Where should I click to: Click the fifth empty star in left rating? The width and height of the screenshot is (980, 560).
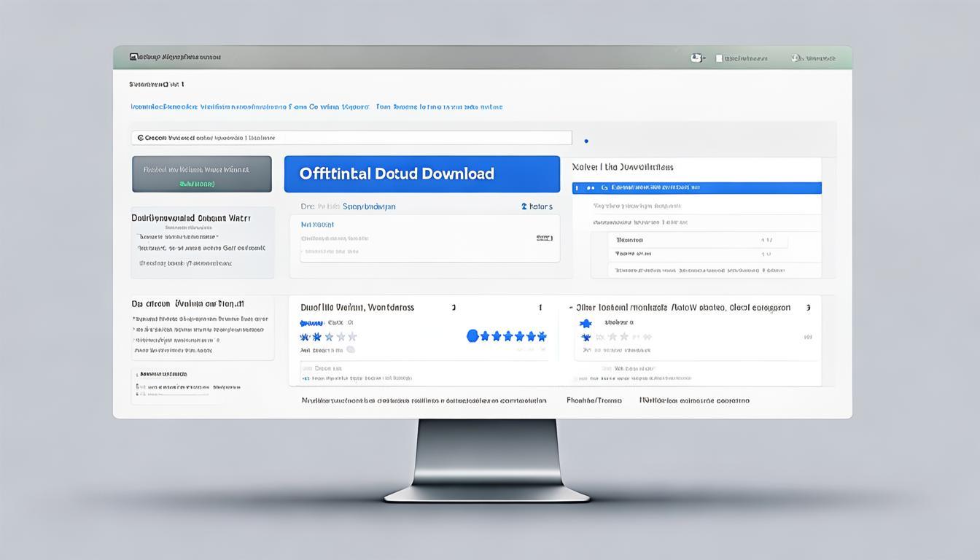[352, 337]
